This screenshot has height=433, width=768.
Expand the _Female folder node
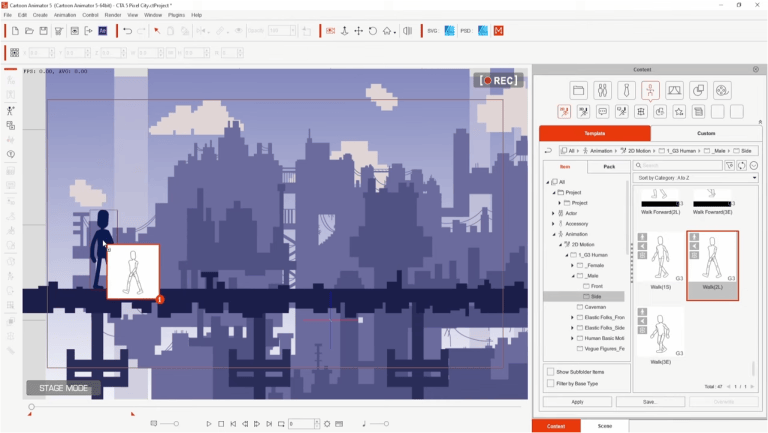(573, 265)
